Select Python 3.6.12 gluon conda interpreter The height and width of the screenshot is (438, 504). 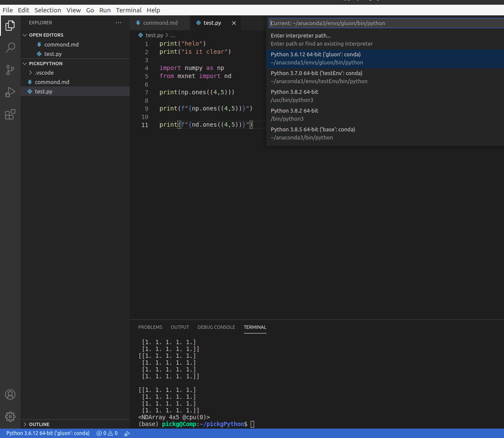tap(385, 58)
